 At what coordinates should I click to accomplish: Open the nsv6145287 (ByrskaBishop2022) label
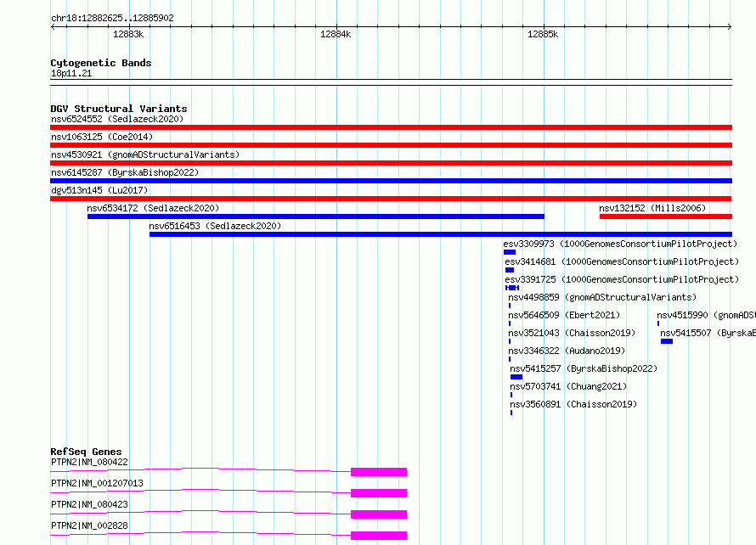(x=125, y=172)
